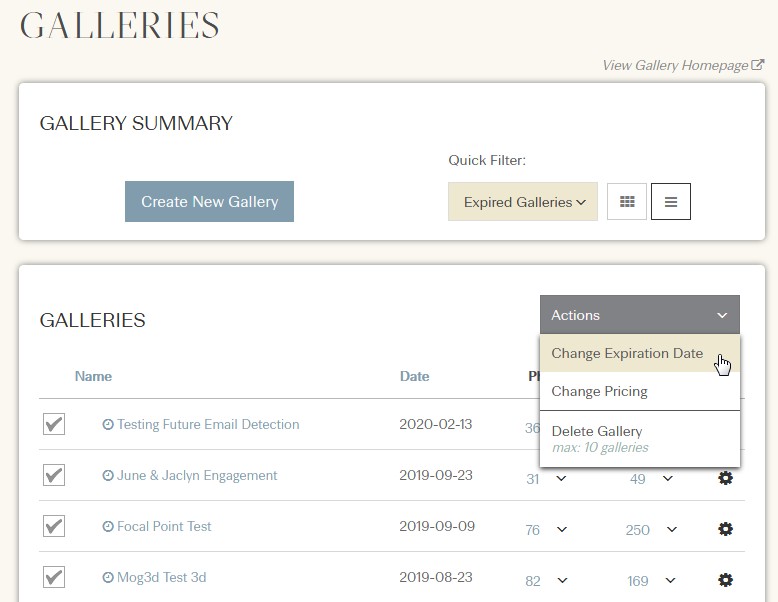Switch to list view icon
The width and height of the screenshot is (778, 602).
pyautogui.click(x=671, y=201)
